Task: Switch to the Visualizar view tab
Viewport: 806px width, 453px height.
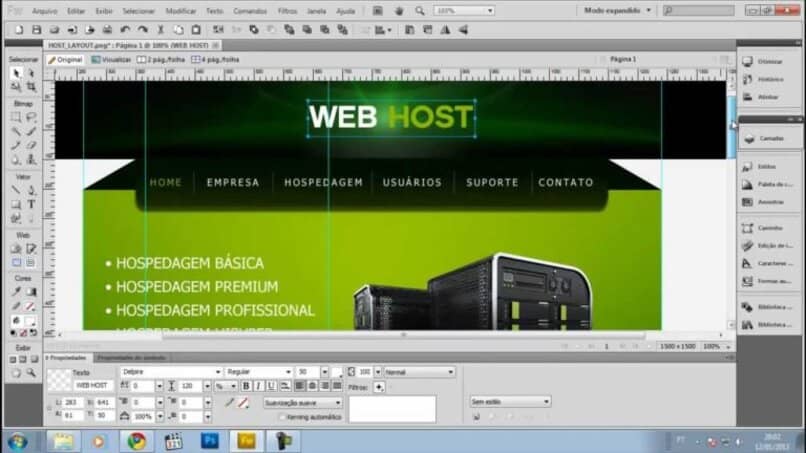Action: pos(114,60)
